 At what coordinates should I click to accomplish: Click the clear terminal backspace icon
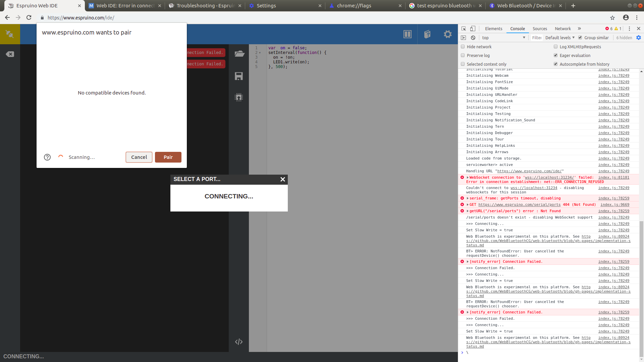click(10, 54)
